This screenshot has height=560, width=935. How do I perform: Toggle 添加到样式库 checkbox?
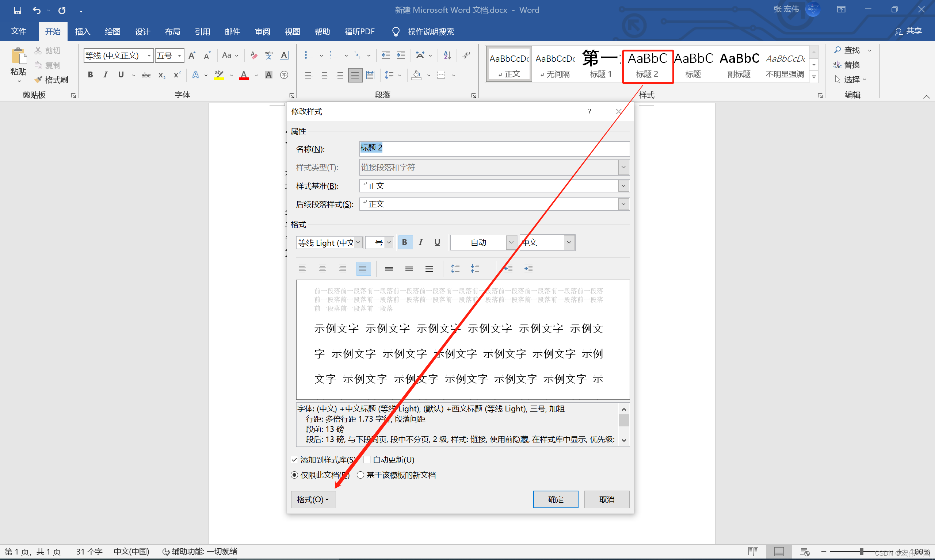click(x=294, y=460)
